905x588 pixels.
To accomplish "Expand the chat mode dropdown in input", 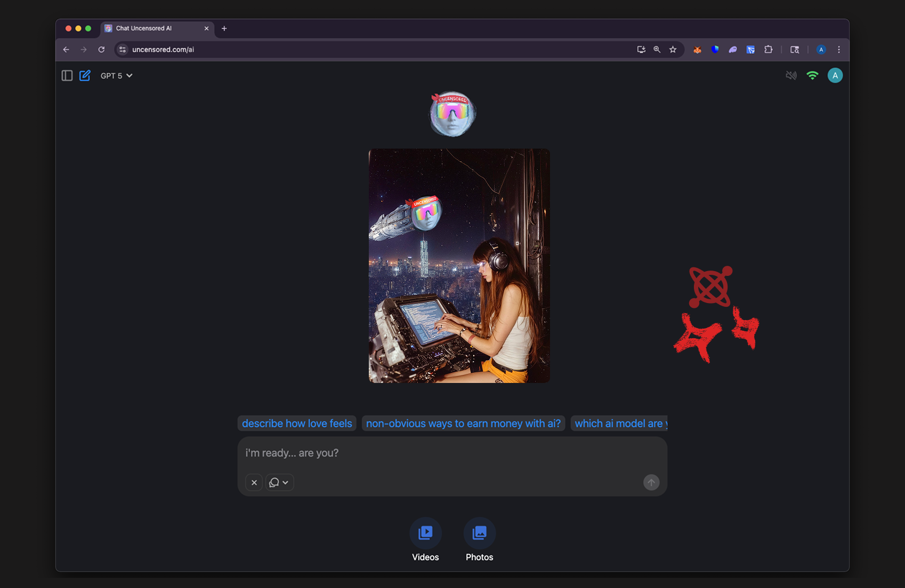I will 279,483.
